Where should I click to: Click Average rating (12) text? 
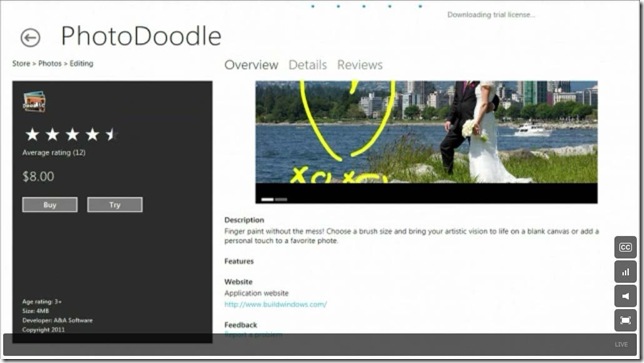point(54,152)
